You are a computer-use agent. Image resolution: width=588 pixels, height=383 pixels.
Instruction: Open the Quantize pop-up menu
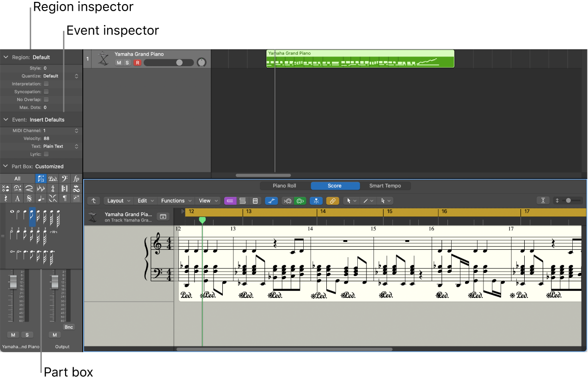click(x=61, y=76)
